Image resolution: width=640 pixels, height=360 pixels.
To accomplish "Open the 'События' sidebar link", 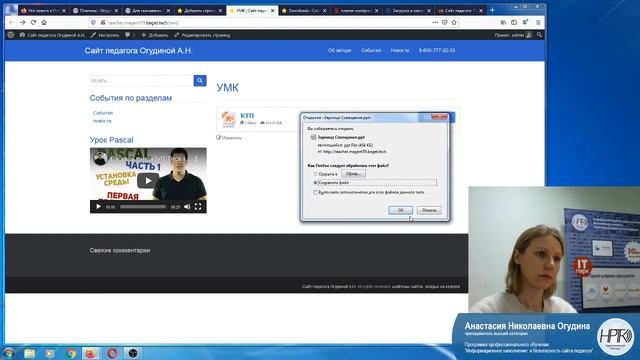I will tap(103, 113).
